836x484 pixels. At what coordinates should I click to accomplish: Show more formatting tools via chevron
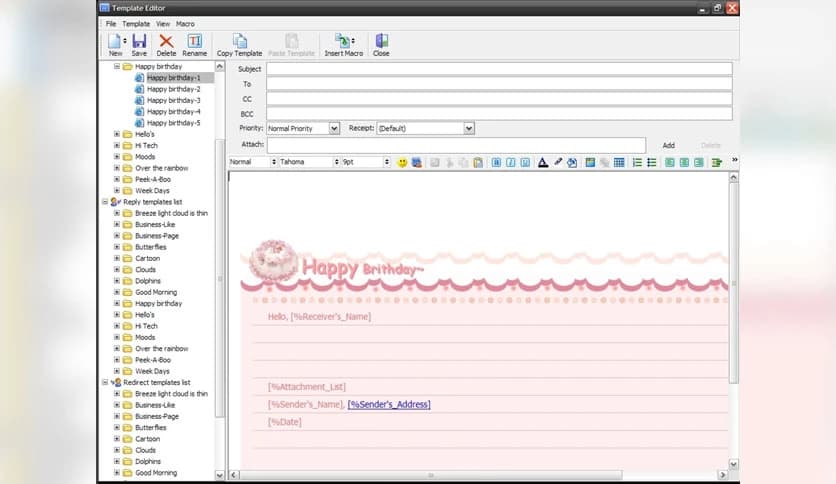[734, 160]
